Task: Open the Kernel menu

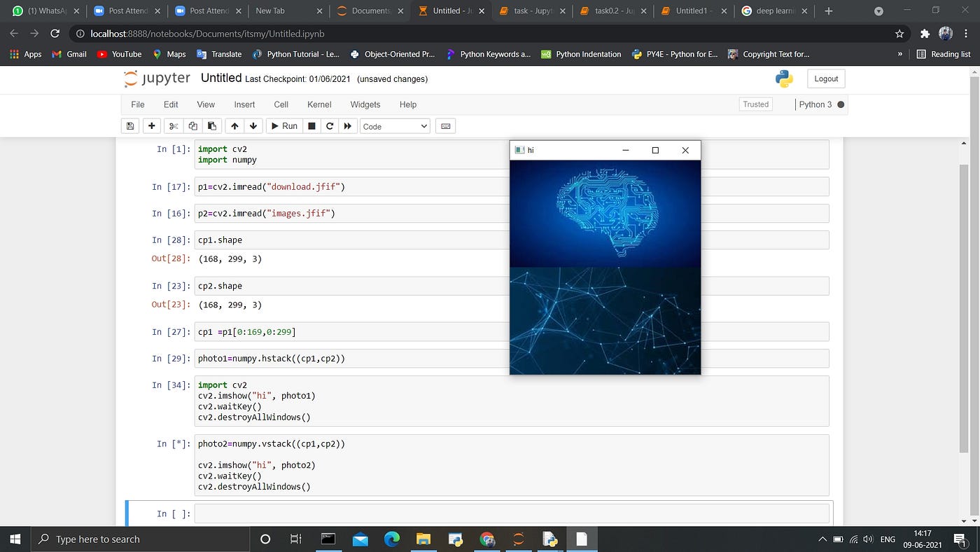Action: pyautogui.click(x=319, y=104)
